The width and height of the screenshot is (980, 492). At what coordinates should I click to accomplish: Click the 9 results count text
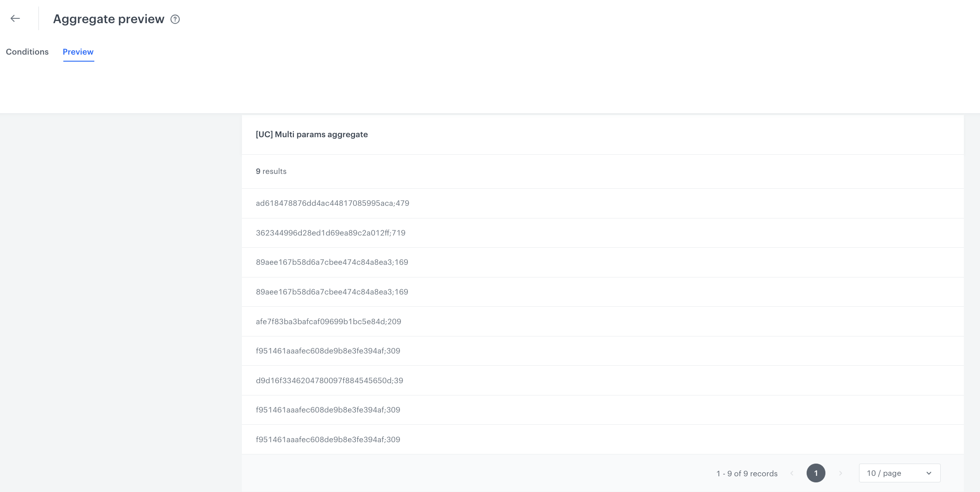pos(271,171)
